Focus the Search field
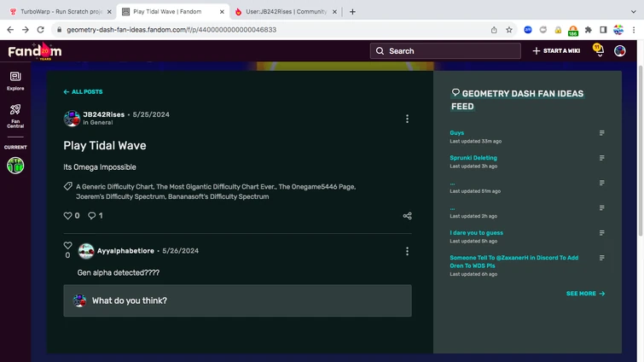 [x=445, y=51]
